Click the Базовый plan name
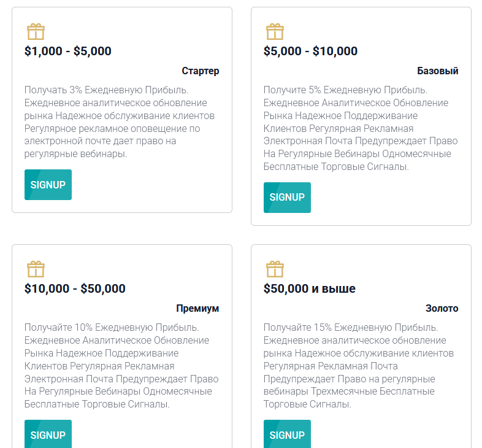 click(438, 71)
